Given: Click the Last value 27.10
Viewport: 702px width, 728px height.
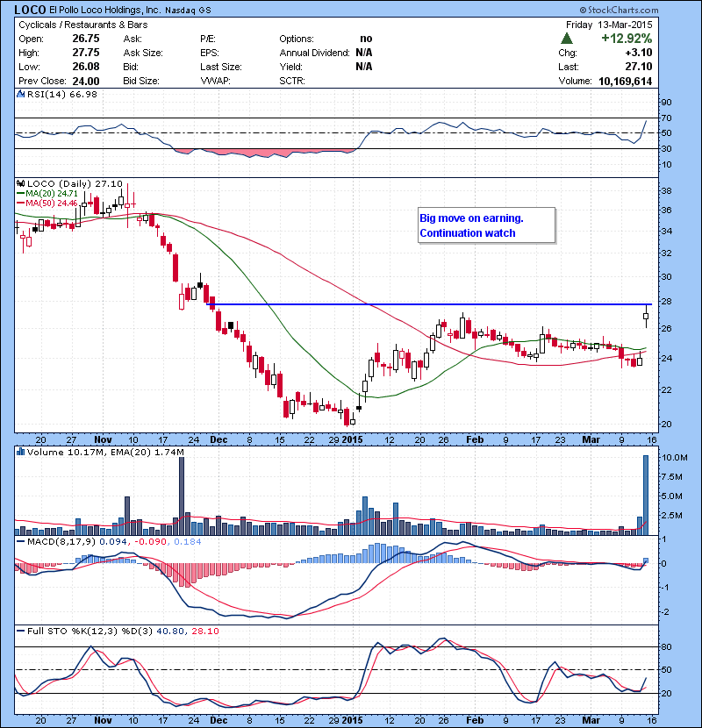Looking at the screenshot, I should (x=638, y=67).
